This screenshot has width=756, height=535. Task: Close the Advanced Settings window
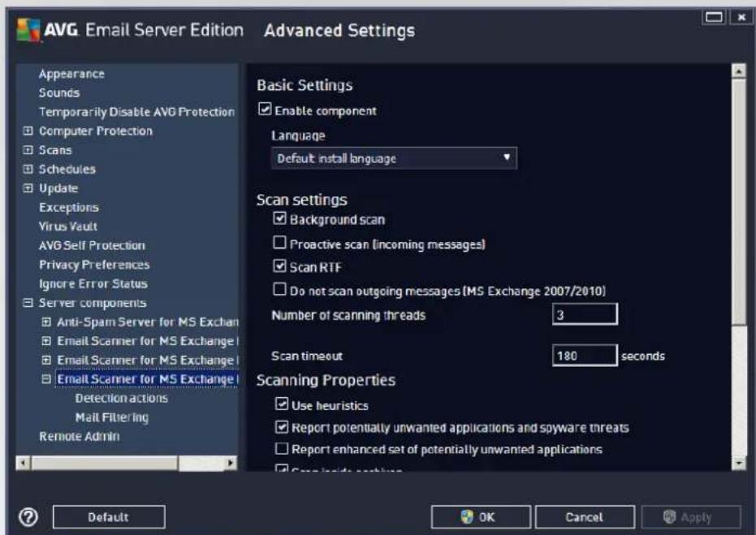741,17
